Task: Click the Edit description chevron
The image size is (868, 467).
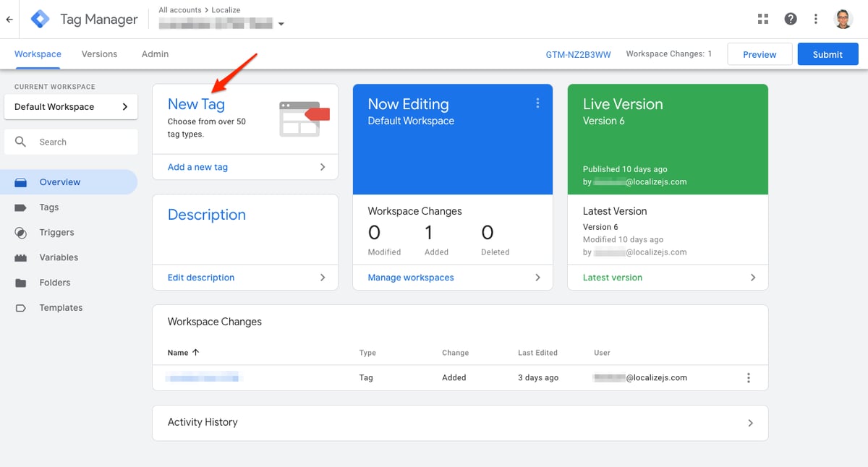Action: 323,278
